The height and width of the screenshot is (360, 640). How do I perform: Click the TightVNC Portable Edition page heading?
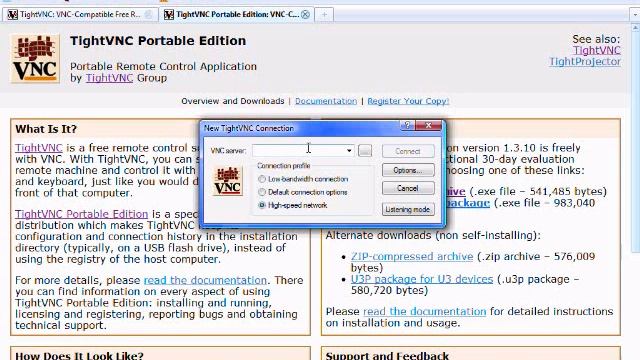(x=158, y=41)
